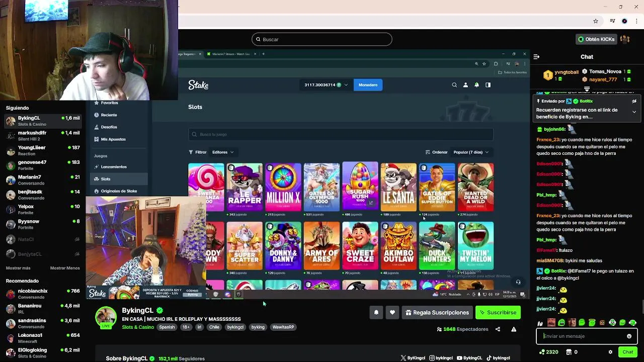The width and height of the screenshot is (644, 362).
Task: Open YoungLileer channel in Siguiendo
Action: (x=43, y=150)
